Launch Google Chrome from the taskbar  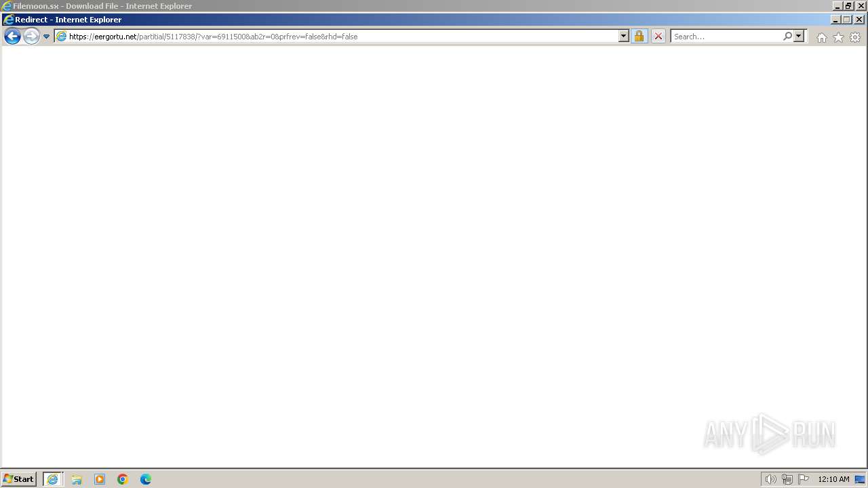coord(123,479)
